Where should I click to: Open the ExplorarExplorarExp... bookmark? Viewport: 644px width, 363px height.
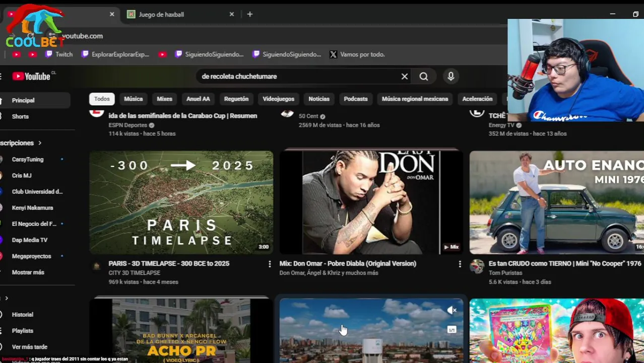tap(115, 54)
